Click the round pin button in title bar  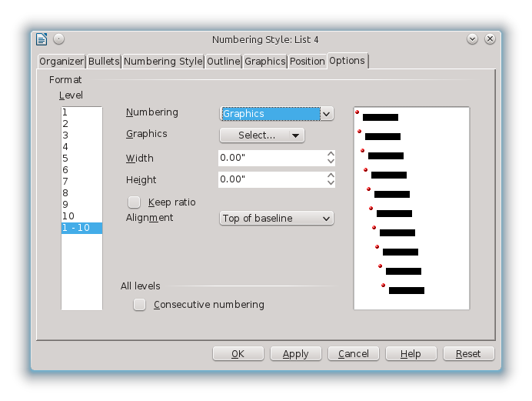(59, 39)
